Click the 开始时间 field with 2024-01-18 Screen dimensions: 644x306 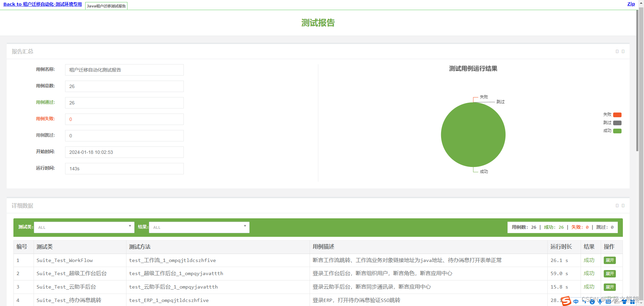tap(124, 152)
